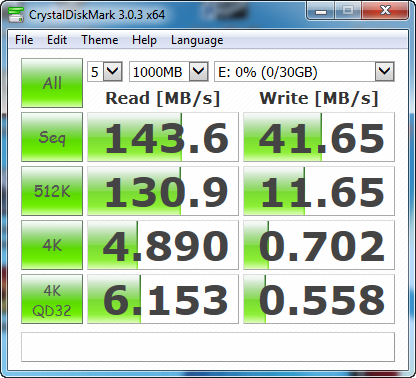
Task: Open the Language menu
Action: [197, 40]
